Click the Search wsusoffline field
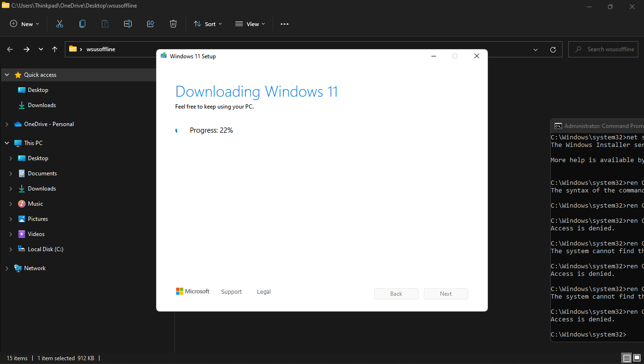Image resolution: width=644 pixels, height=364 pixels. [x=604, y=49]
